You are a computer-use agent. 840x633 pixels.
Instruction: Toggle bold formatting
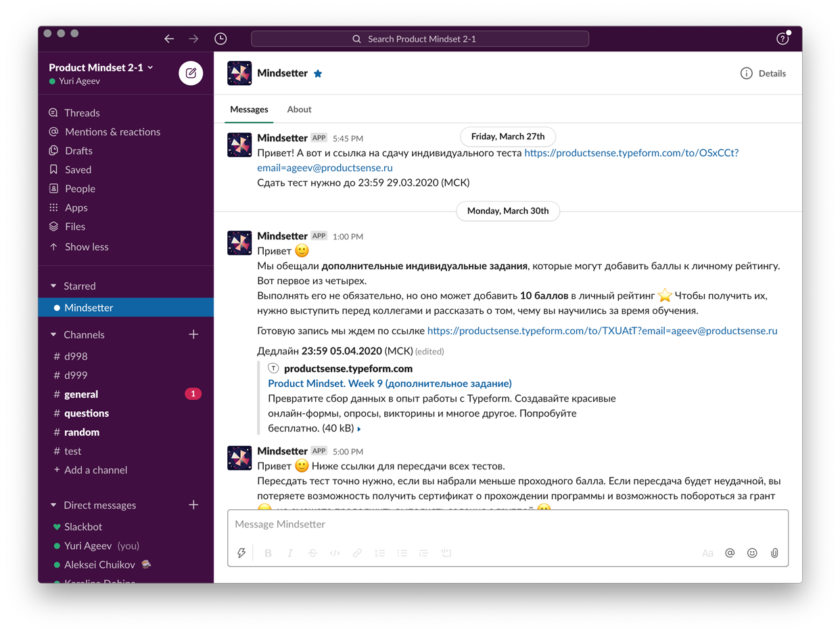coord(268,553)
